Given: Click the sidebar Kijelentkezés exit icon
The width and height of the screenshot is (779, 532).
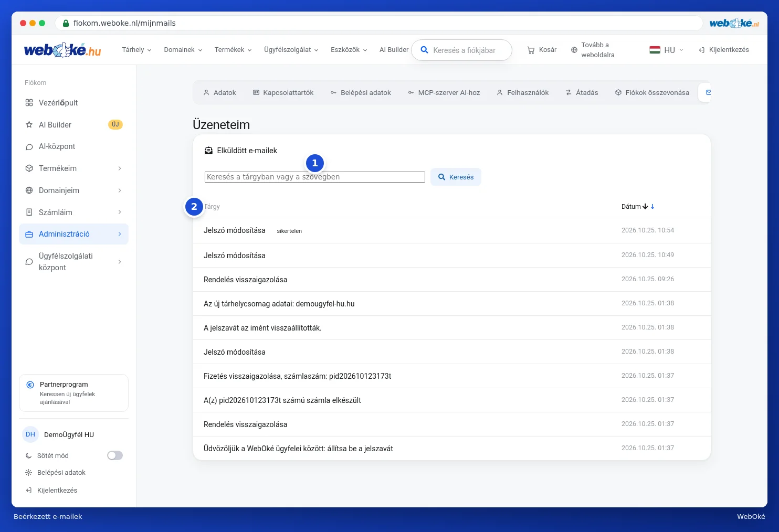Looking at the screenshot, I should click(x=29, y=491).
